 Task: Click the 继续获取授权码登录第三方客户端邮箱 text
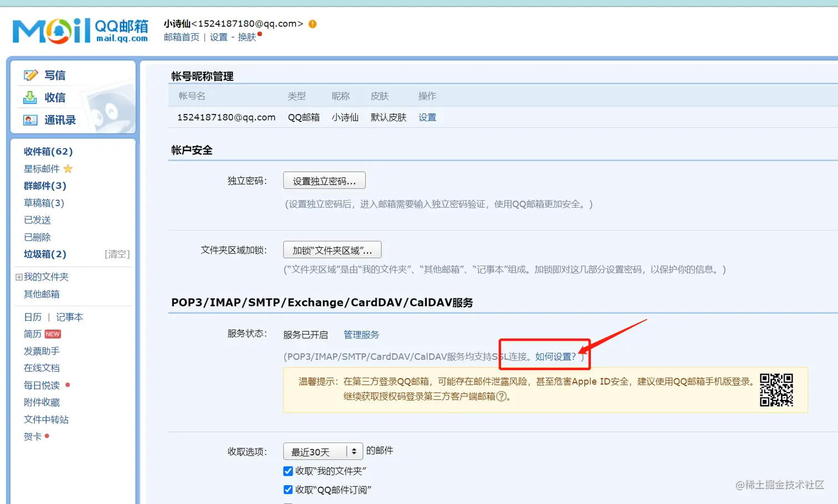tap(419, 397)
